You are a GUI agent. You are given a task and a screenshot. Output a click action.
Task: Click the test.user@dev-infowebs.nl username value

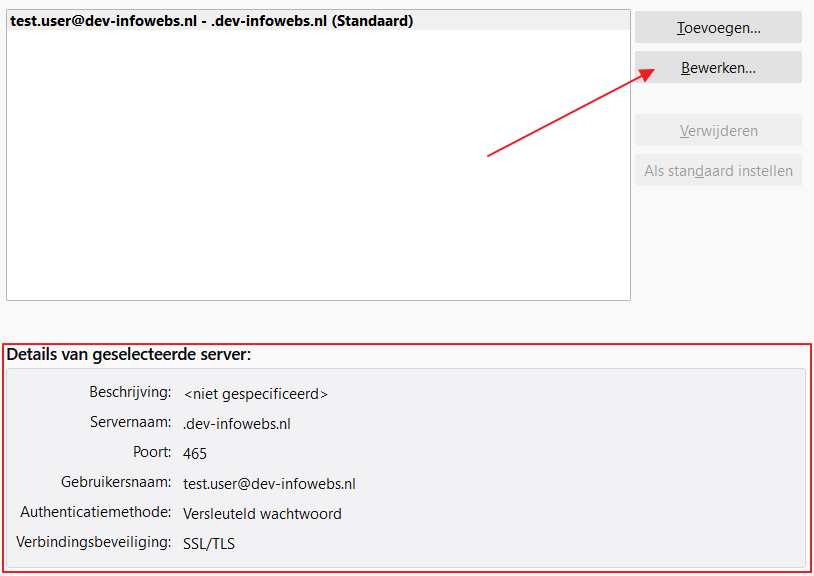(x=269, y=484)
